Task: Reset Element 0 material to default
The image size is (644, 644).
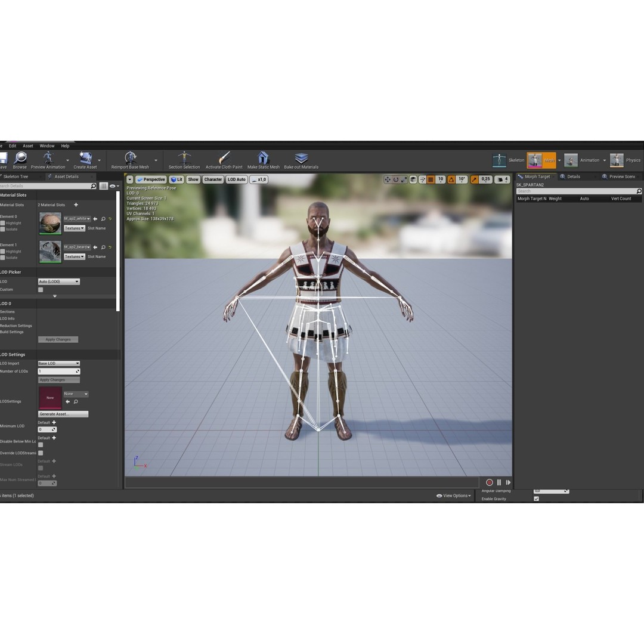Action: coord(110,219)
